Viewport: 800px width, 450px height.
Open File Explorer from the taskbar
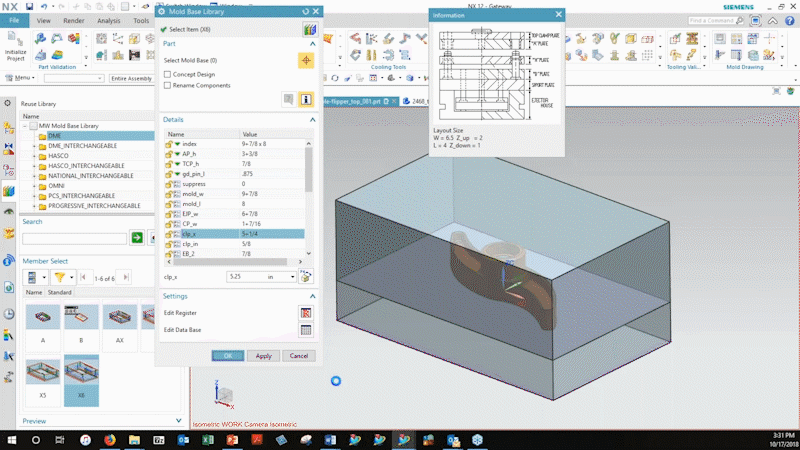coord(134,440)
